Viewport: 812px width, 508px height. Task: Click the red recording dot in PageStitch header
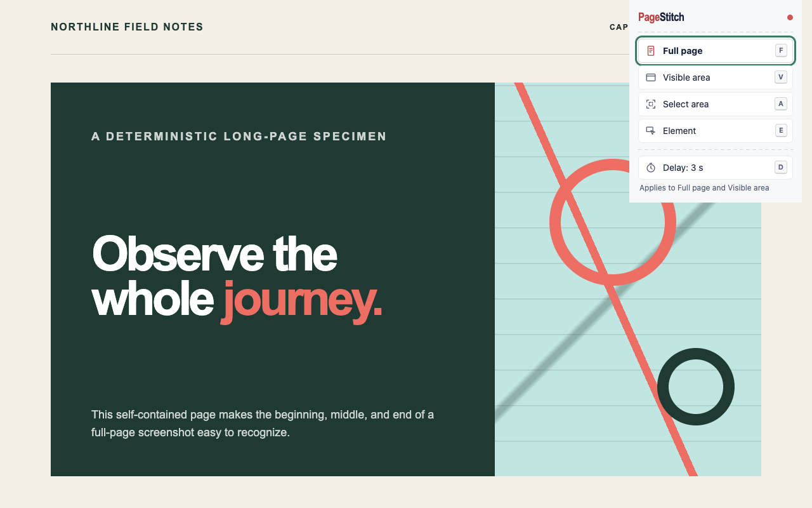[x=790, y=18]
